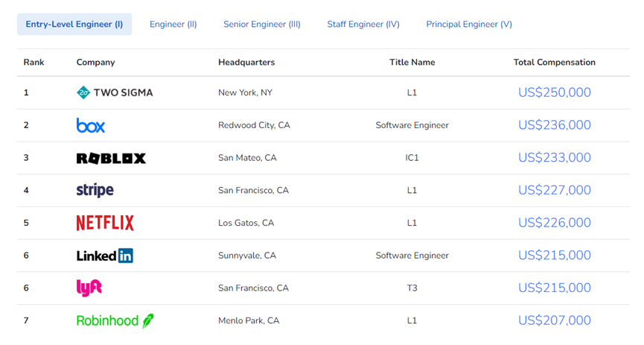Open Netflix's US$226,000 compensation link

[555, 223]
